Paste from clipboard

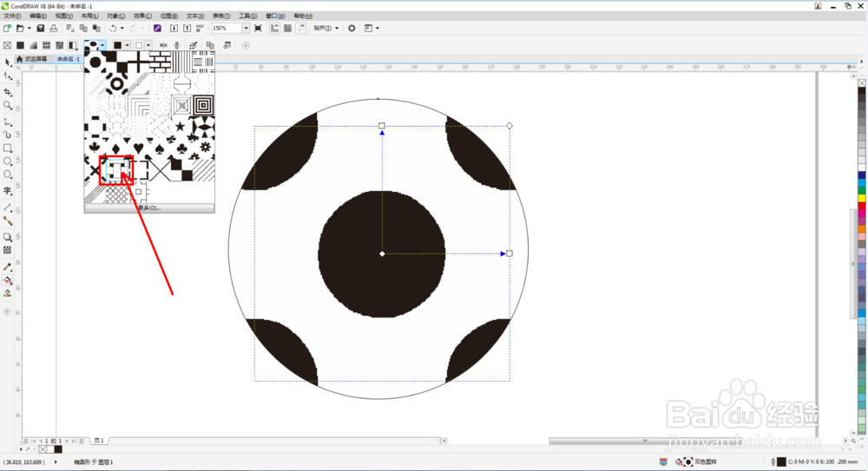[96, 29]
